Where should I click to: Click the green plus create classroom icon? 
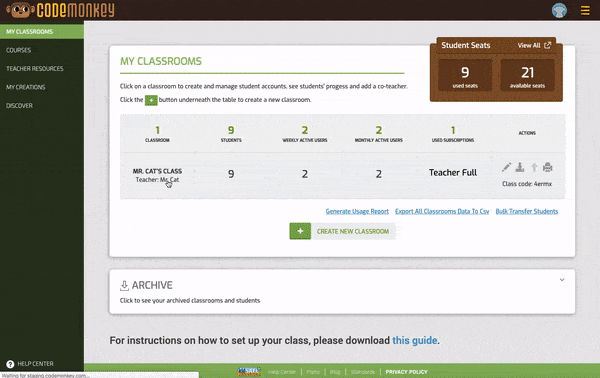pos(300,231)
